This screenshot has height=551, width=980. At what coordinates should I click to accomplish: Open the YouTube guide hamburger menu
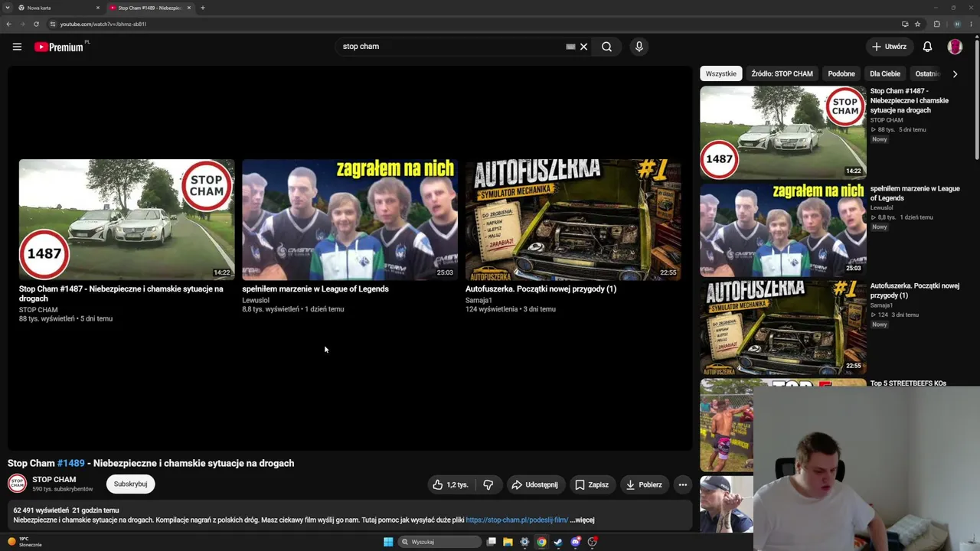pos(17,47)
